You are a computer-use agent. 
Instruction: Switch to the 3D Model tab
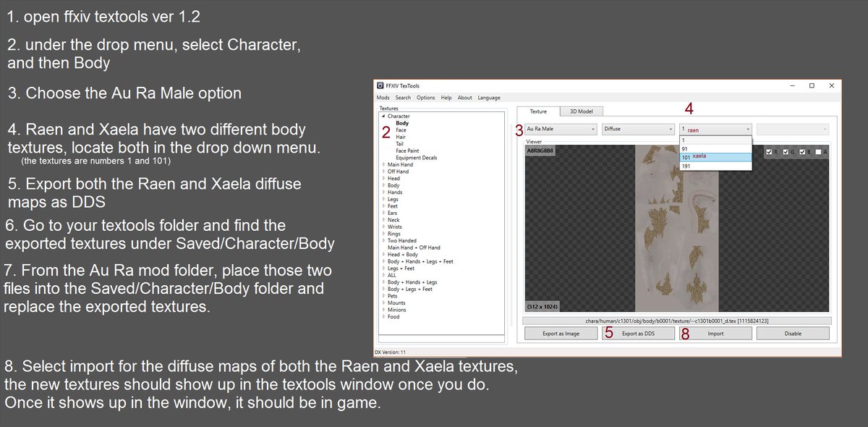[582, 111]
